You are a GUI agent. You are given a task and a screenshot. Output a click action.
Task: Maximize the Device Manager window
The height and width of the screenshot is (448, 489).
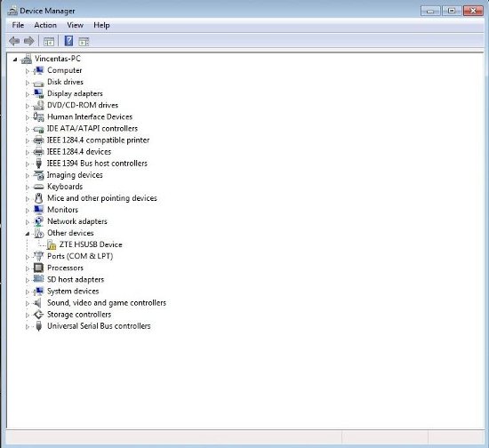pos(452,11)
